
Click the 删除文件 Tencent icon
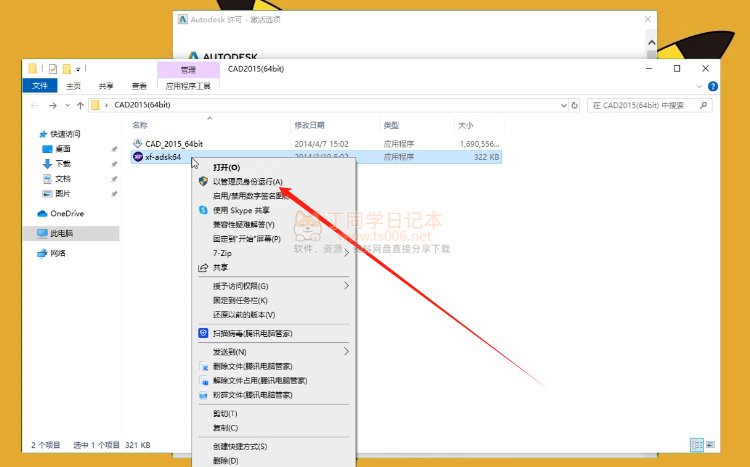pyautogui.click(x=203, y=367)
